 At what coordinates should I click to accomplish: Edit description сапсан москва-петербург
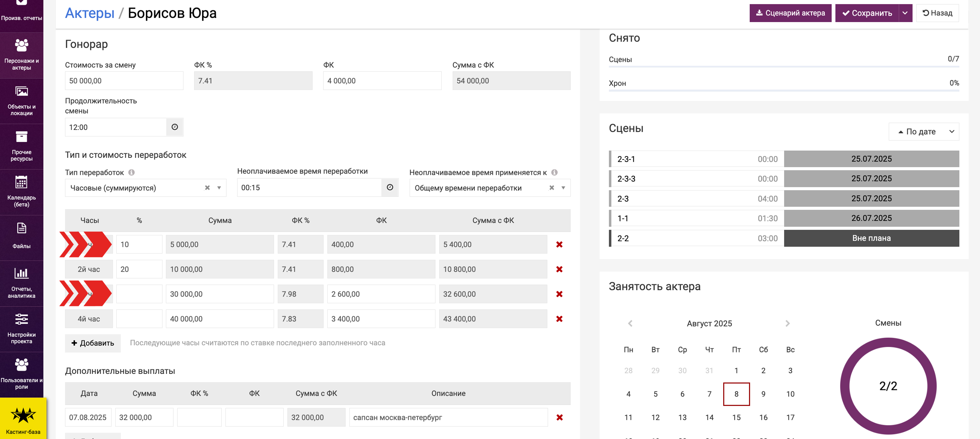(449, 417)
